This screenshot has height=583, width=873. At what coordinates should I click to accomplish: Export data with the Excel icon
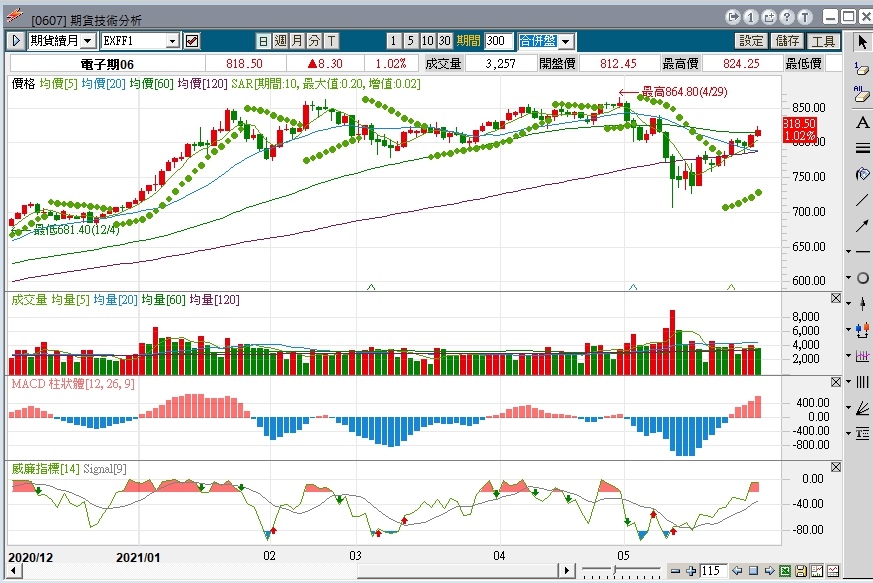point(785,570)
